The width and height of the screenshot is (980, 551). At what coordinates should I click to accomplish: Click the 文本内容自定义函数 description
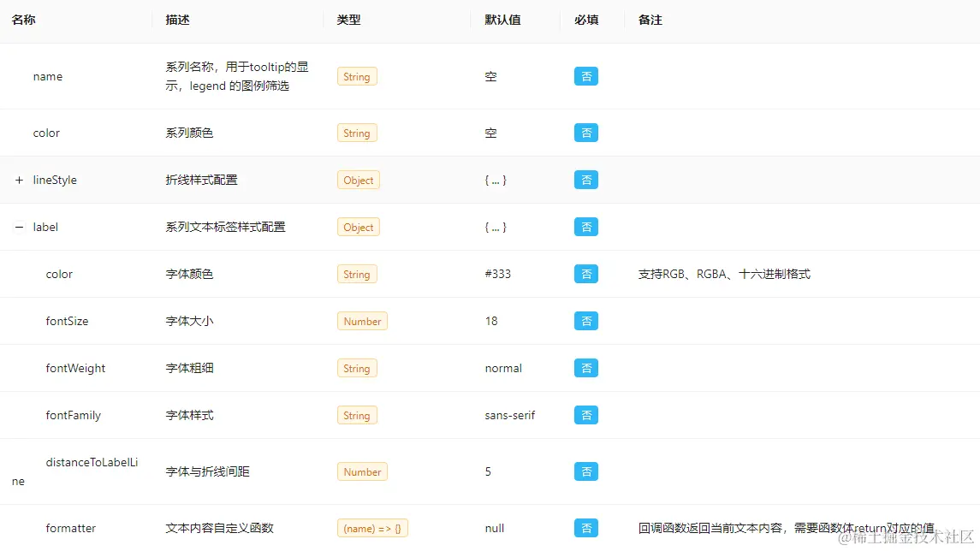219,529
